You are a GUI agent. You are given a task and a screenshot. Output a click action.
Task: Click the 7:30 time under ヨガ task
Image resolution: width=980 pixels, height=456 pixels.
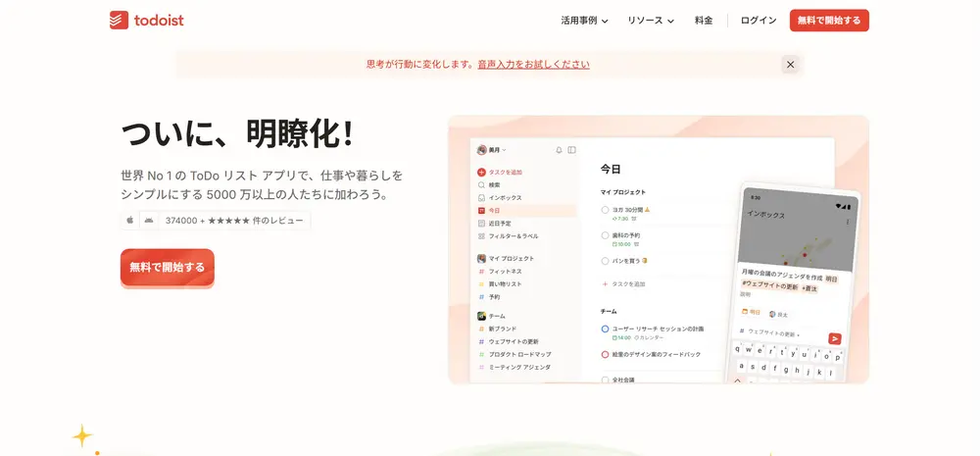(620, 219)
